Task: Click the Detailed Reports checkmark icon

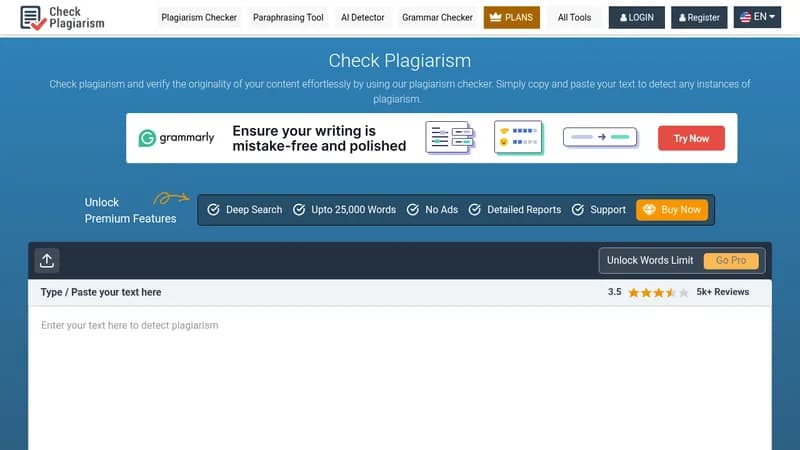Action: [x=474, y=210]
